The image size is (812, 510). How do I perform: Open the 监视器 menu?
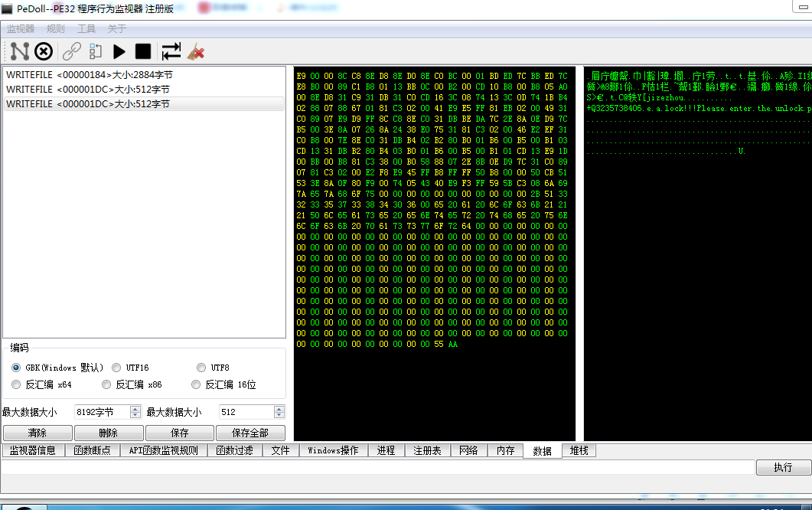click(x=21, y=29)
